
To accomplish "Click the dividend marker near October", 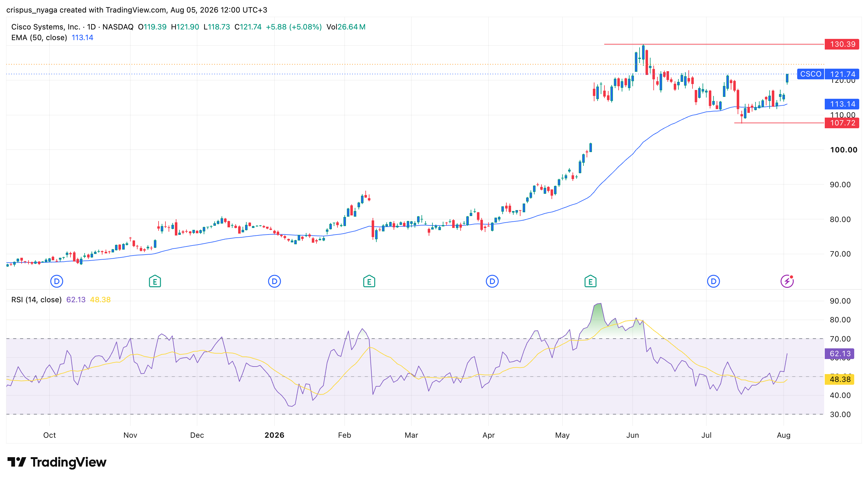I will pos(57,281).
